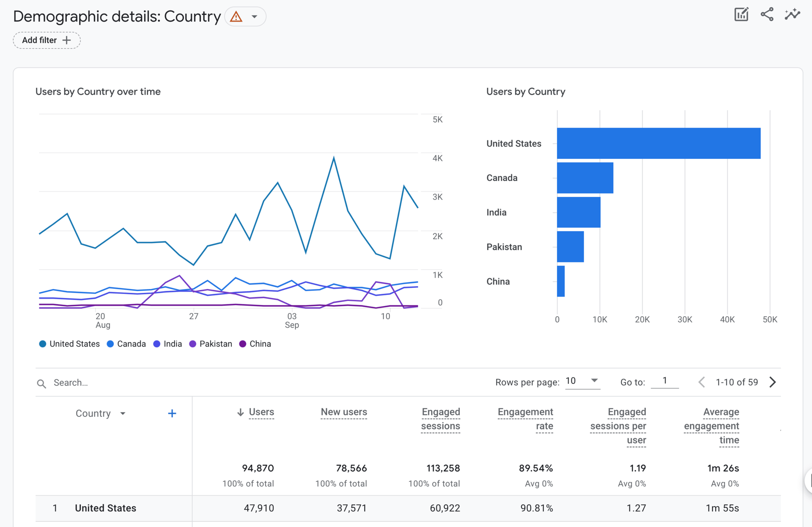
Task: Toggle the Pakistan legend entry
Action: (x=210, y=344)
